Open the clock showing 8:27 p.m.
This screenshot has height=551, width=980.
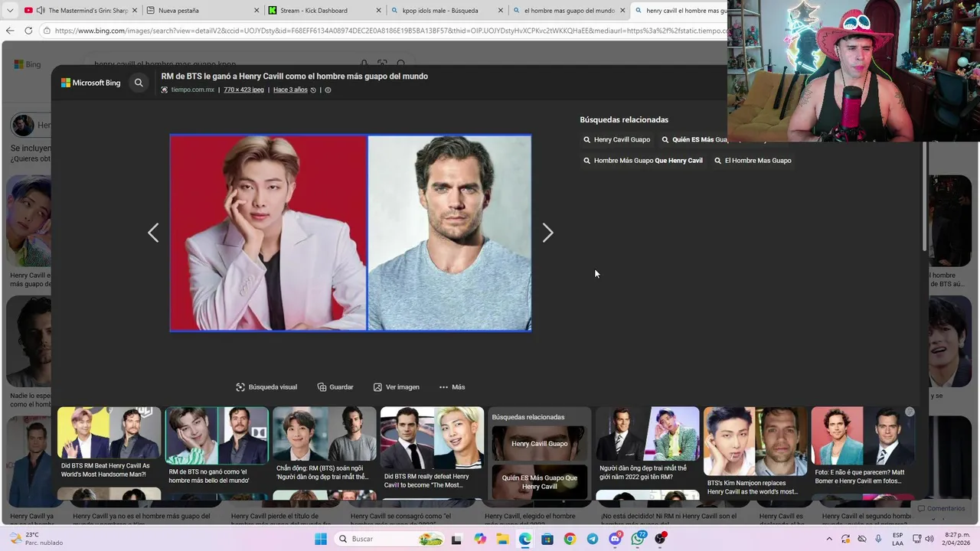point(957,539)
